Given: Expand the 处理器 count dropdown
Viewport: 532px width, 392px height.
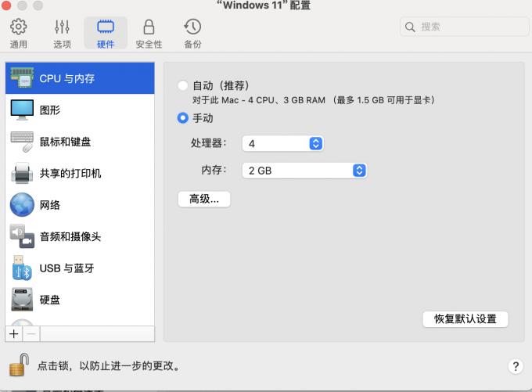Looking at the screenshot, I should pos(315,143).
